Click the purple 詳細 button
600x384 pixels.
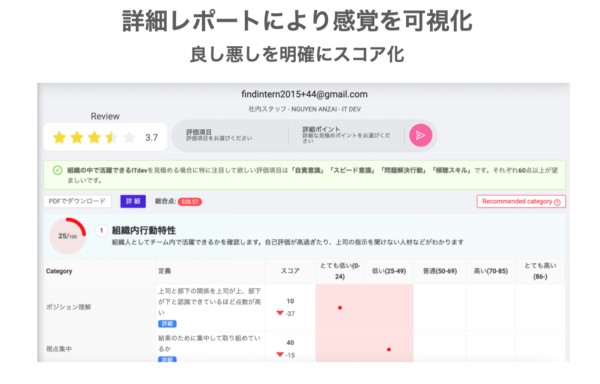coord(133,201)
